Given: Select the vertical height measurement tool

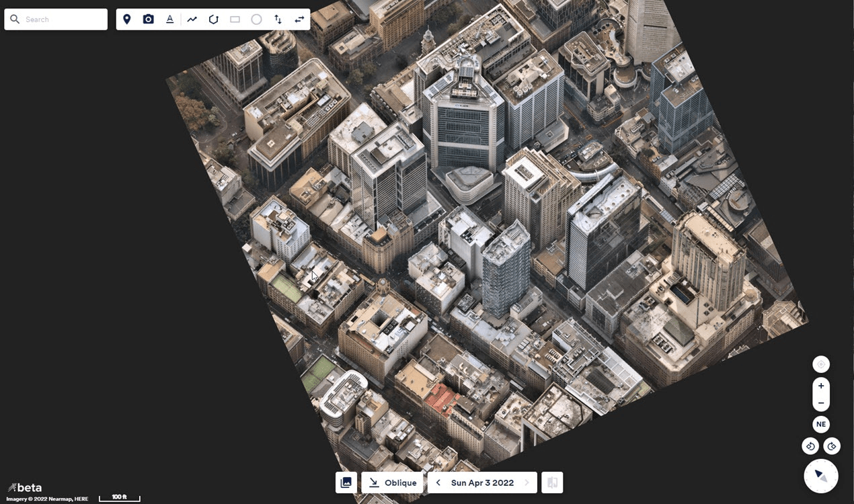Looking at the screenshot, I should point(278,19).
